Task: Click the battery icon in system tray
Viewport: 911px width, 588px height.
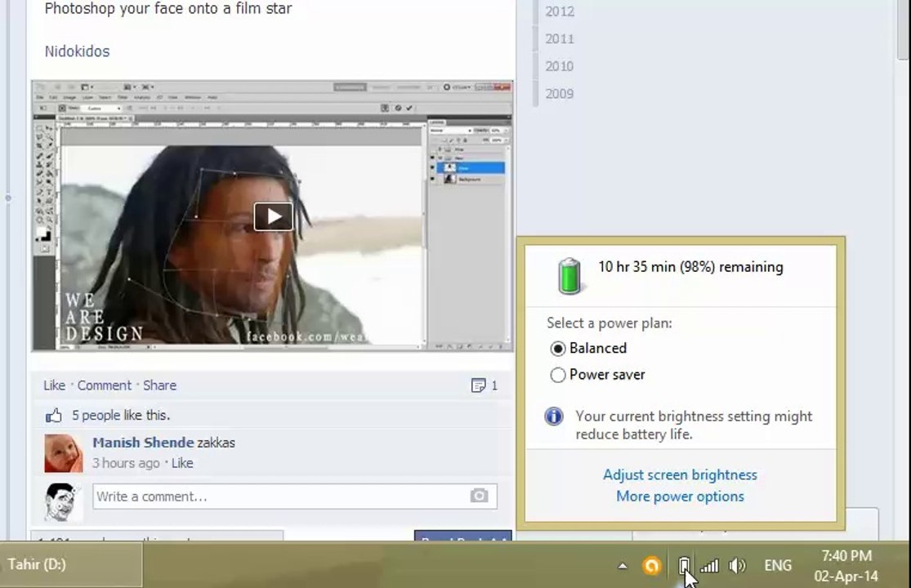Action: coord(684,565)
